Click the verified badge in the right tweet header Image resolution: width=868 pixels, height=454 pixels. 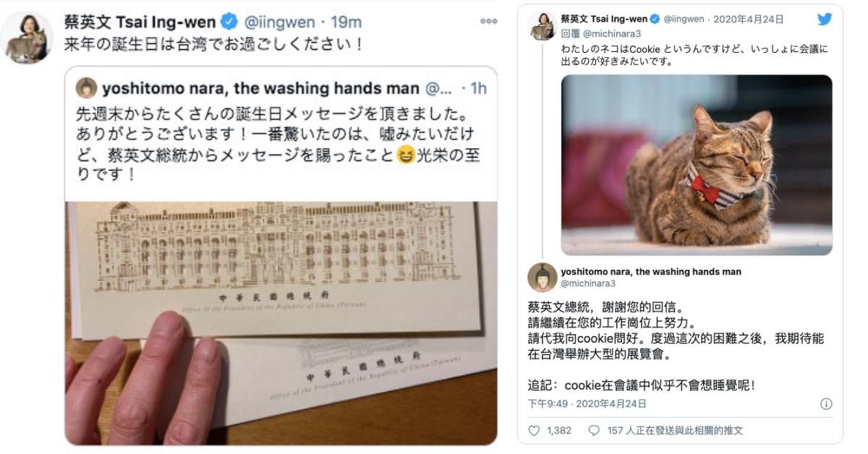coord(655,19)
